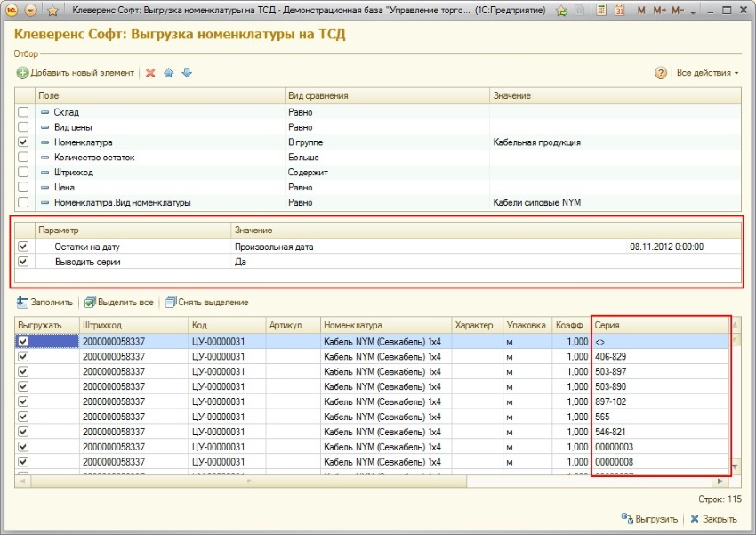Select series cell 503-890
This screenshot has width=756, height=535.
pos(660,386)
